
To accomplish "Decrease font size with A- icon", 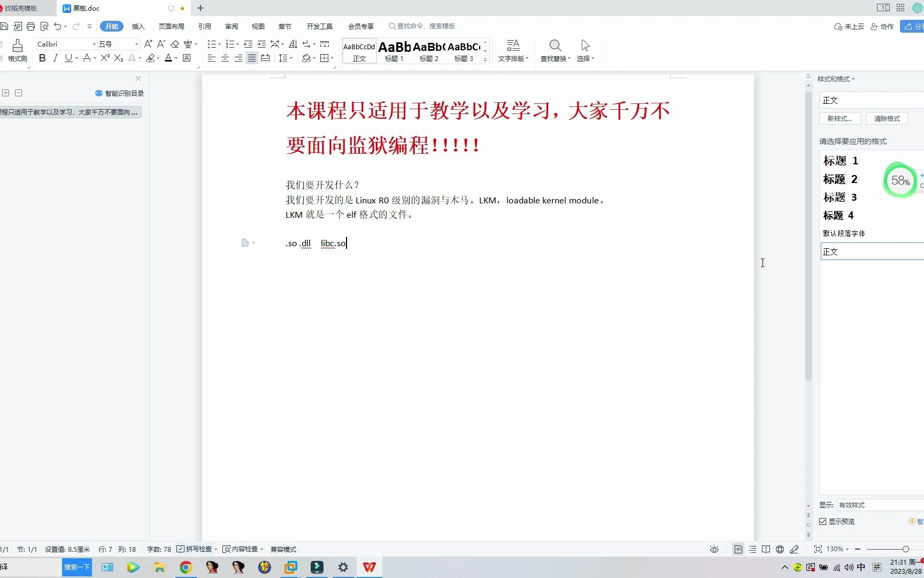I will click(x=161, y=44).
